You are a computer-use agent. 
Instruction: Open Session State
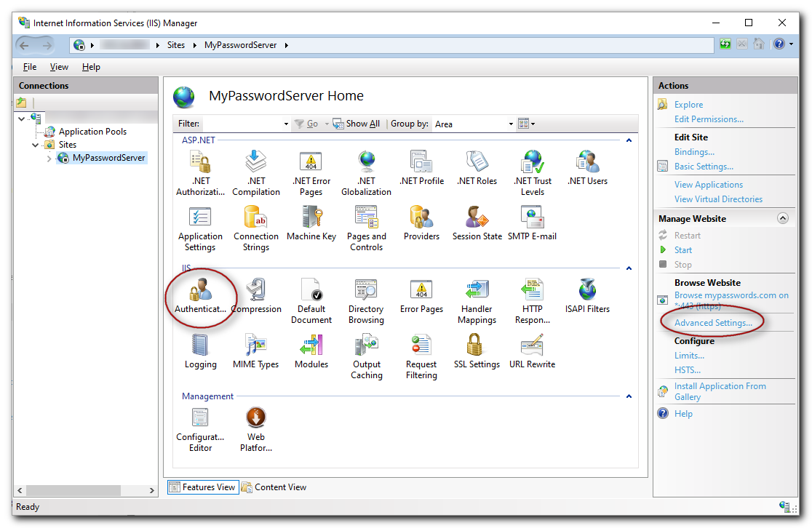click(x=477, y=223)
